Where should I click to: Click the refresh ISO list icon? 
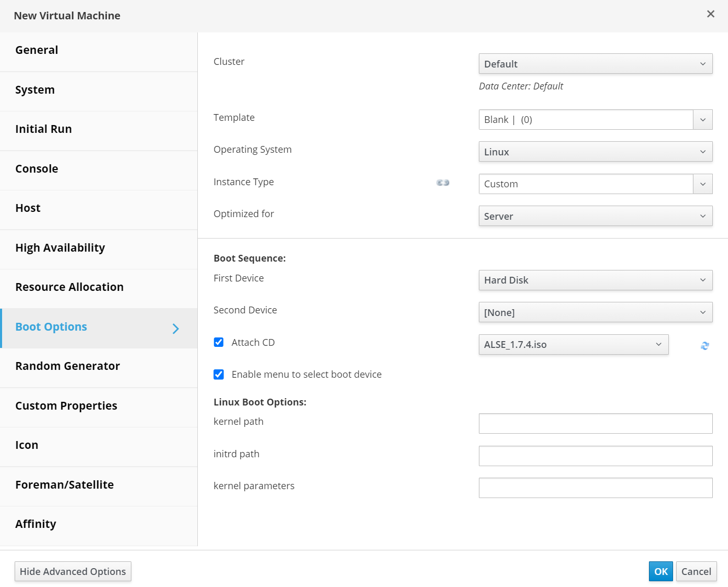pyautogui.click(x=705, y=346)
